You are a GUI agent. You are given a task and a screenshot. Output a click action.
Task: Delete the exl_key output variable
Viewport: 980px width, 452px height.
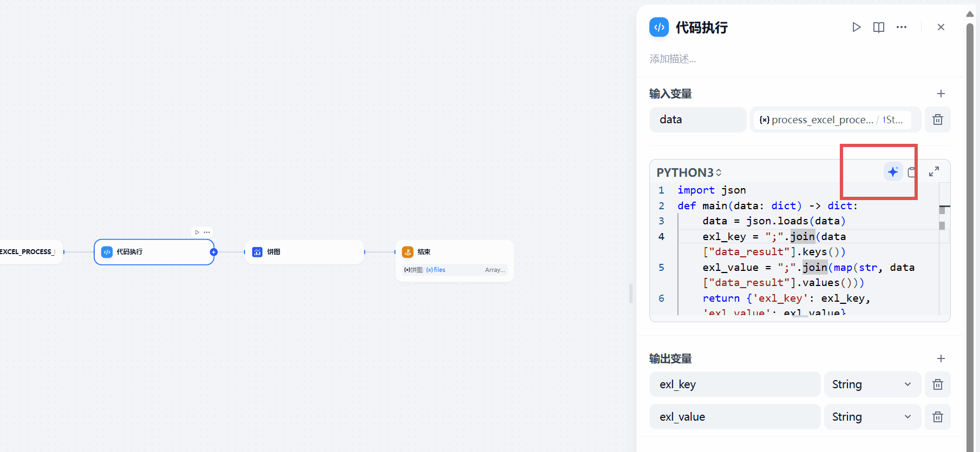coord(938,384)
